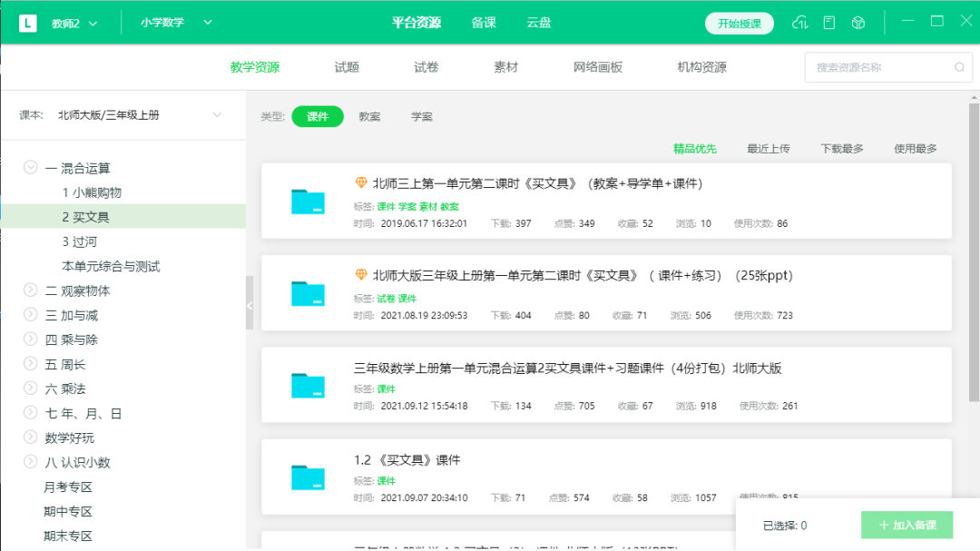This screenshot has width=980, height=551.
Task: Click timestamp 2021.08.19 23:09:53
Action: pos(424,316)
